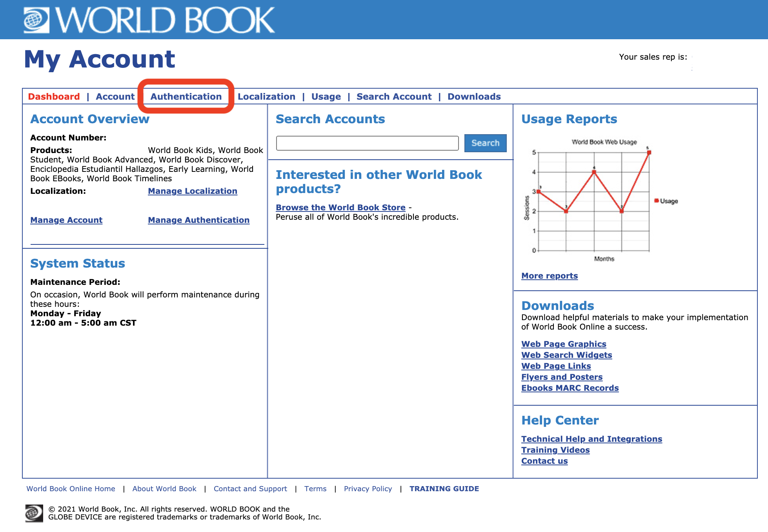Click the 'Your sales rep is:' text

[x=653, y=57]
